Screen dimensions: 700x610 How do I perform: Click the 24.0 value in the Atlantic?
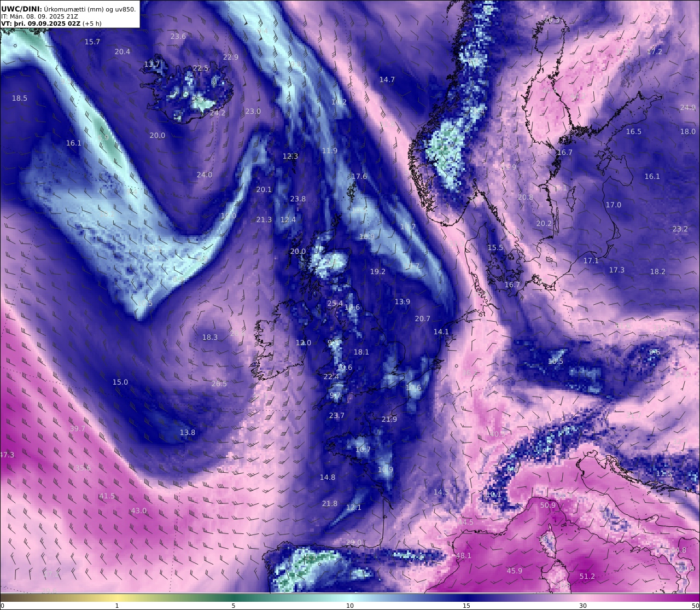(205, 175)
